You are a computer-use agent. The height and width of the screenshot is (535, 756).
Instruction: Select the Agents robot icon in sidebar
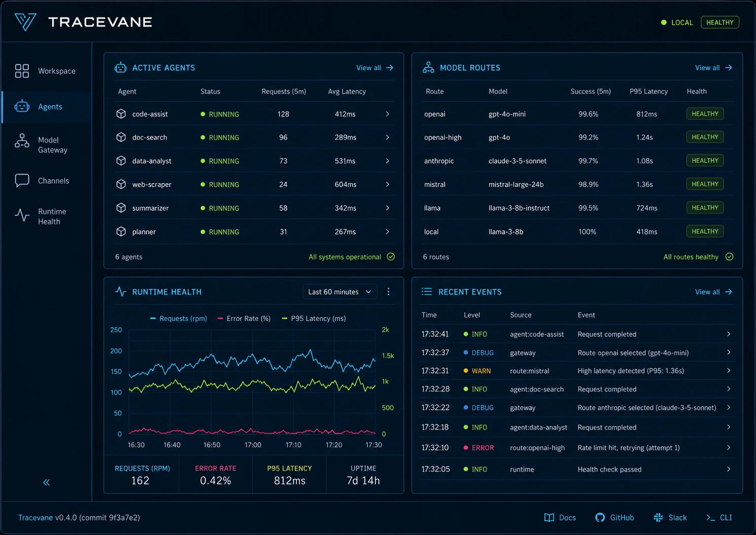point(22,106)
